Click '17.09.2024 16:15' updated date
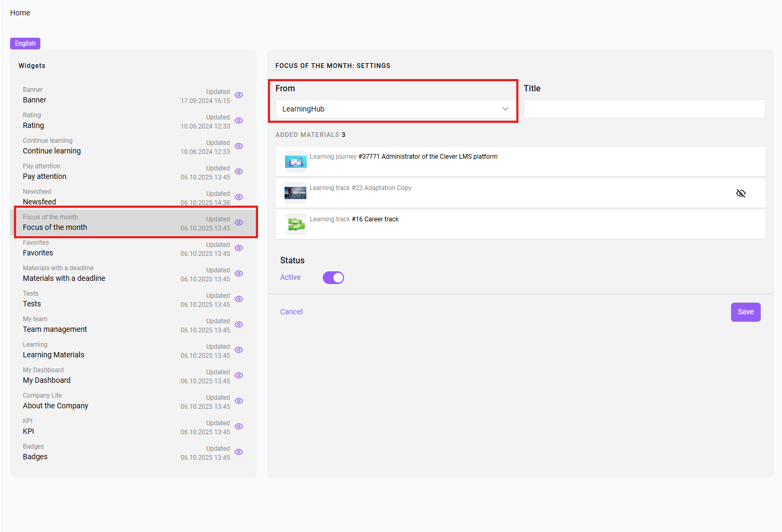 205,101
